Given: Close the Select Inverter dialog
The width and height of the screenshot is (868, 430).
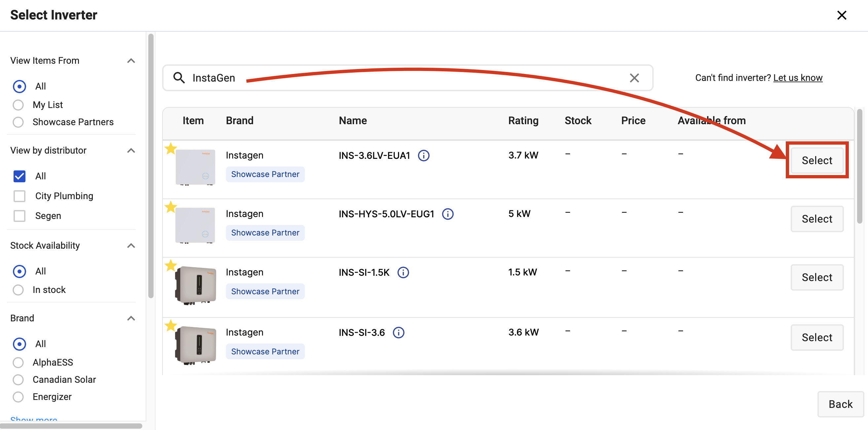Looking at the screenshot, I should (x=841, y=15).
